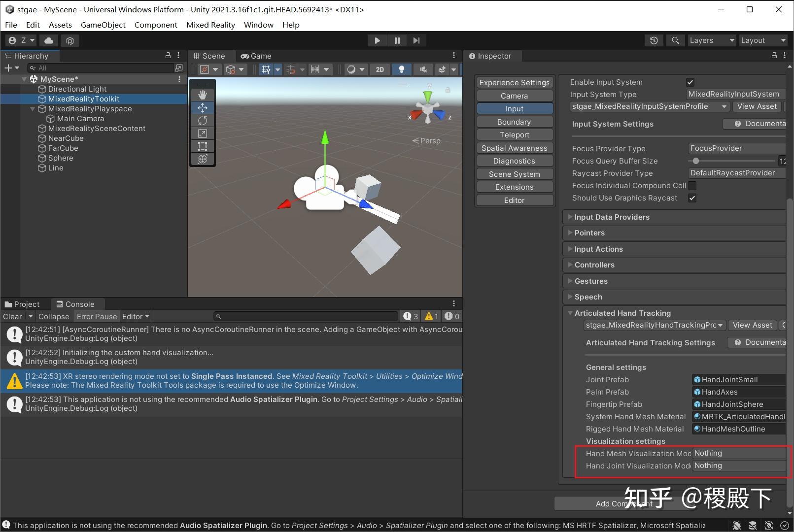The image size is (794, 532).
Task: Open the cloud services icon
Action: [49, 40]
